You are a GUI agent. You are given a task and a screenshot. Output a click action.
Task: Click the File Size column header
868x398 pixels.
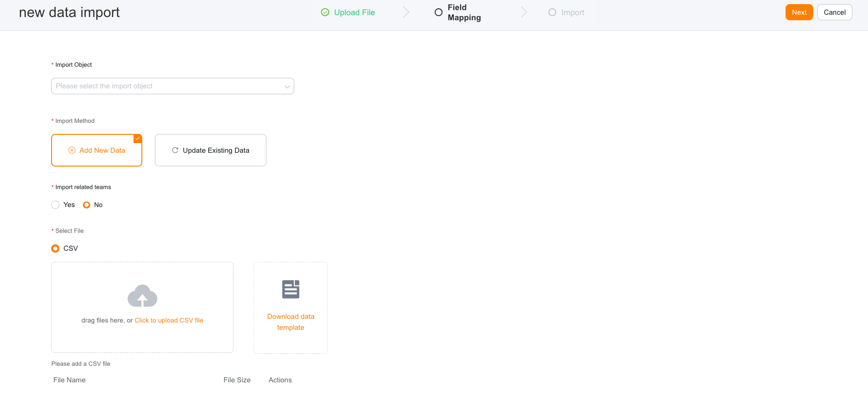(x=237, y=380)
